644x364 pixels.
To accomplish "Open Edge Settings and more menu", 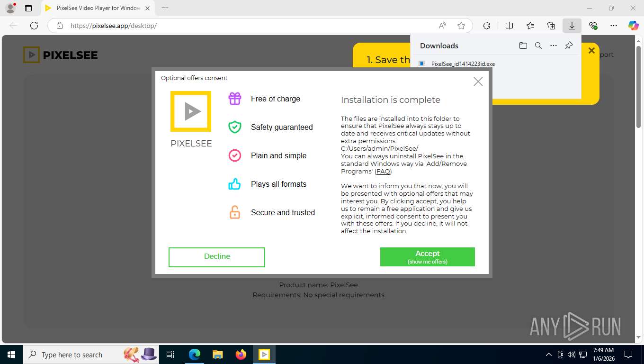I will [x=614, y=26].
